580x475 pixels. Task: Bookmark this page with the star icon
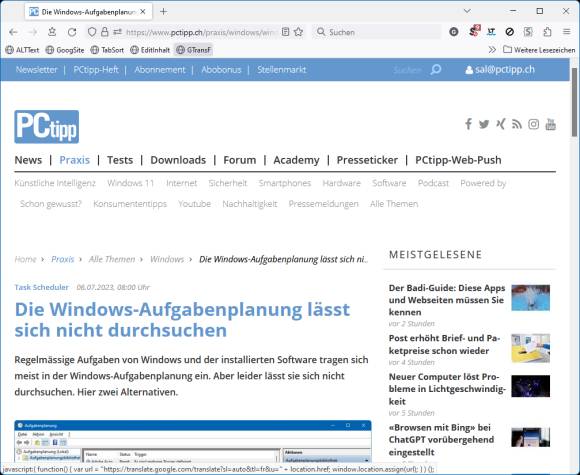pos(299,32)
